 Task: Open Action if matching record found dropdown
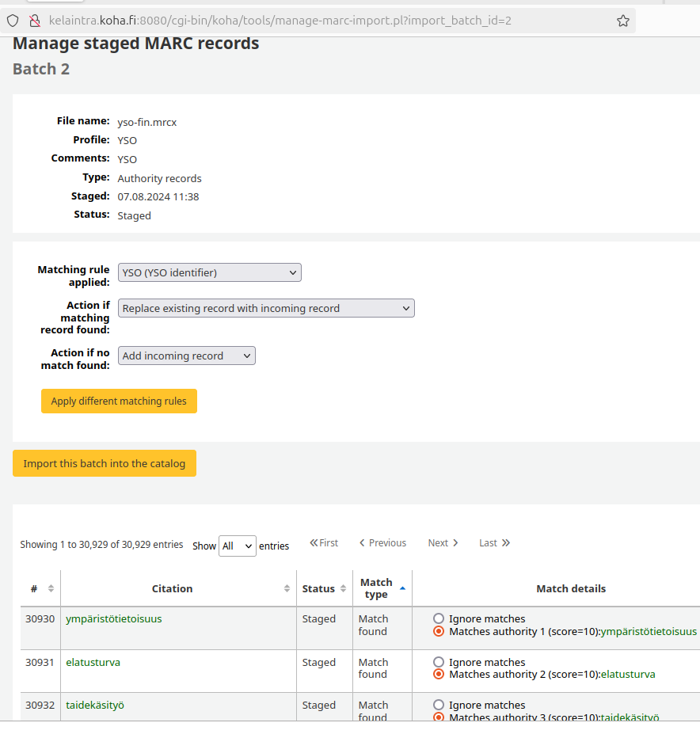(266, 308)
